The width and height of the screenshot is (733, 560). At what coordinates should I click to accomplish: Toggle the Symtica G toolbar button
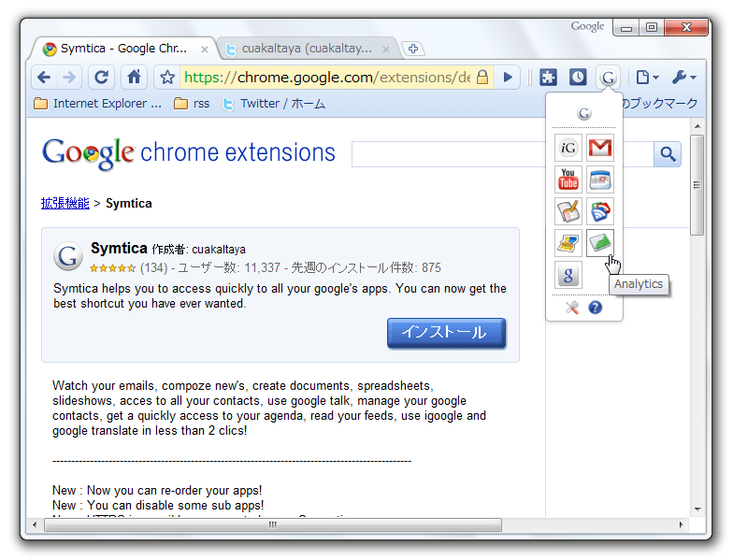pyautogui.click(x=608, y=77)
